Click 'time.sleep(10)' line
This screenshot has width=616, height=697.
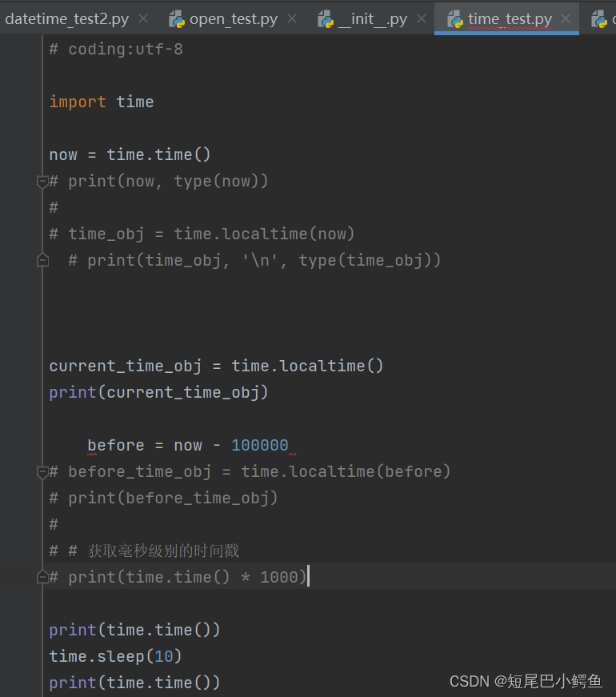click(115, 656)
